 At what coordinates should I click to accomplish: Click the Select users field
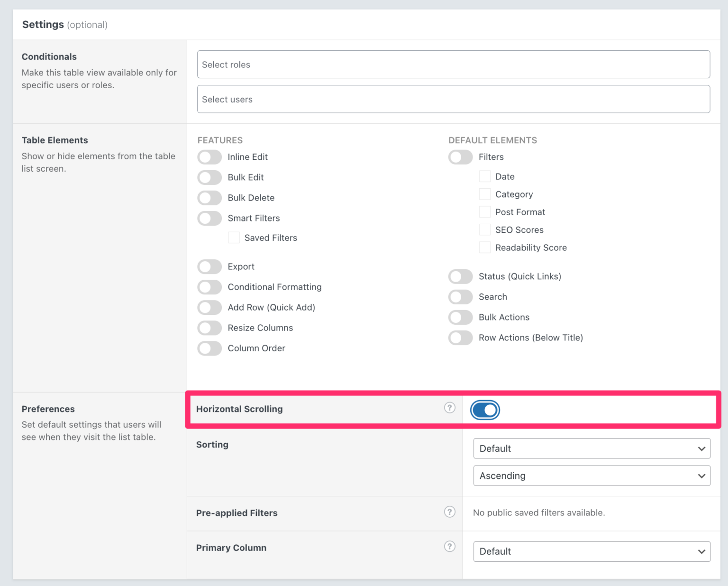454,99
